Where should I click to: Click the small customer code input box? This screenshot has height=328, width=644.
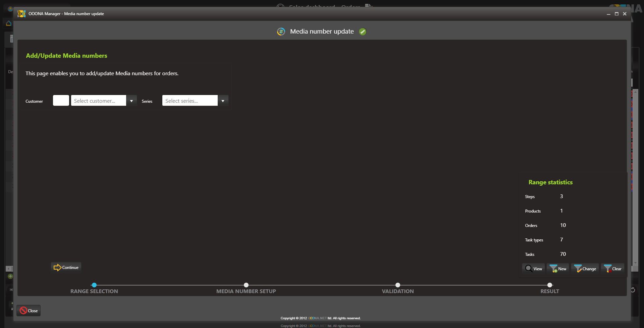(x=61, y=101)
